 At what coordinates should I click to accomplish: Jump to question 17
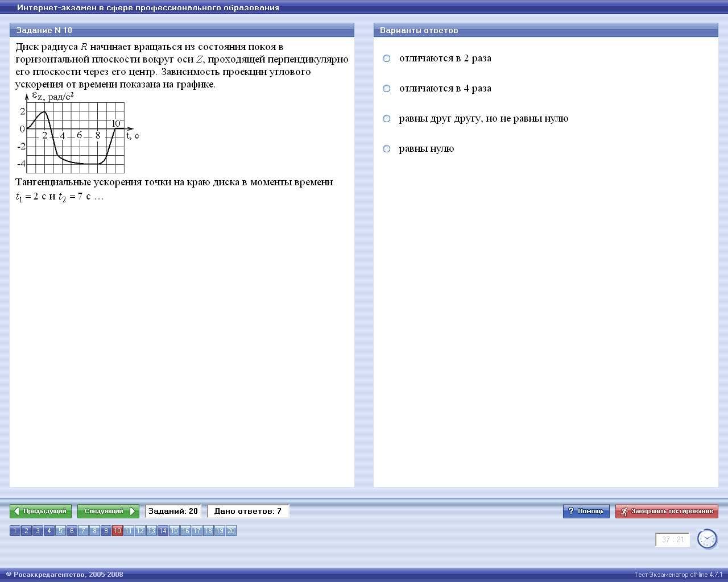(197, 531)
